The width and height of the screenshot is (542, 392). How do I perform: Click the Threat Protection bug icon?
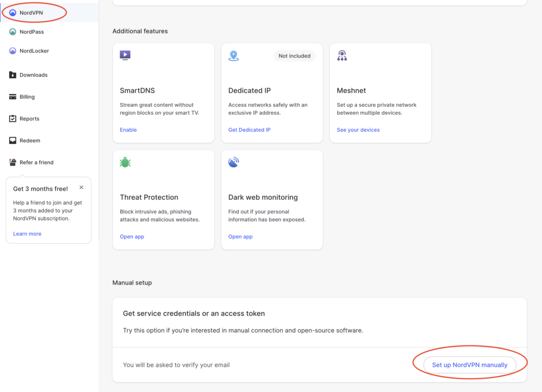pos(125,162)
